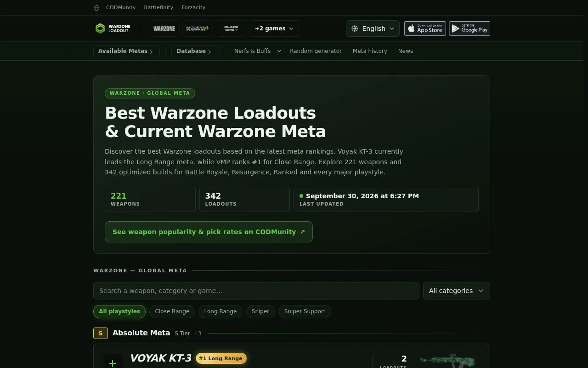Viewport: 588px width, 368px height.
Task: Expand the Database menu
Action: 194,51
